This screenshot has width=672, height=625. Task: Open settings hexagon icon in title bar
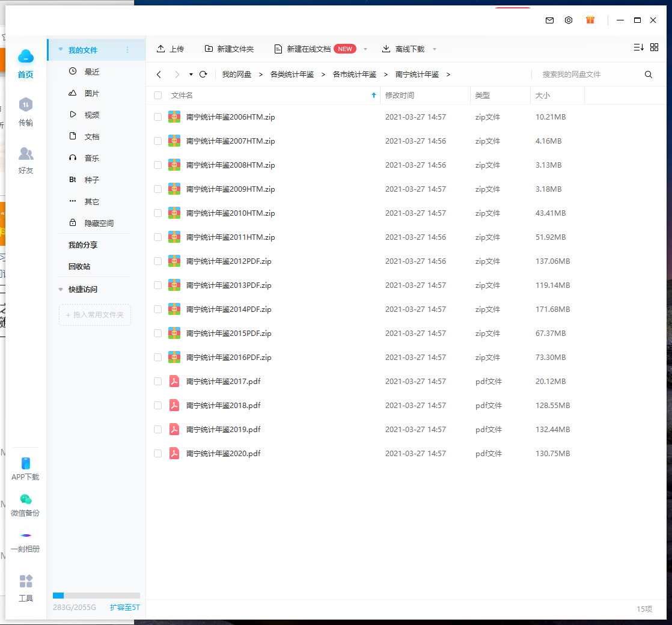pos(568,20)
